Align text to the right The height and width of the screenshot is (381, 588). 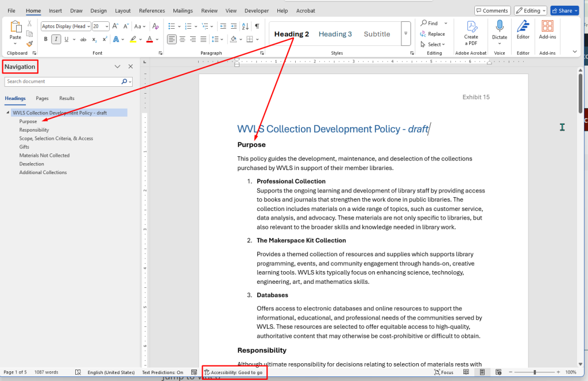click(193, 39)
